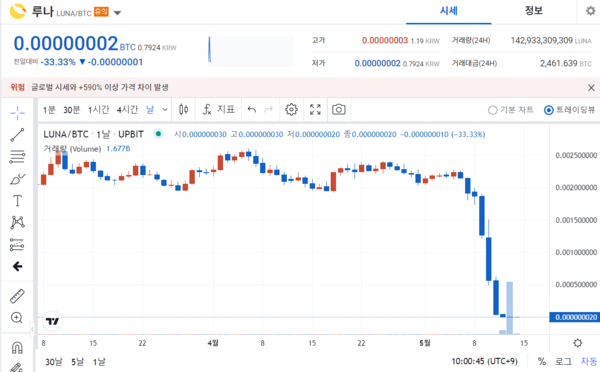The width and height of the screenshot is (600, 372).
Task: Open page settings gear at top right
Action: coord(591,11)
